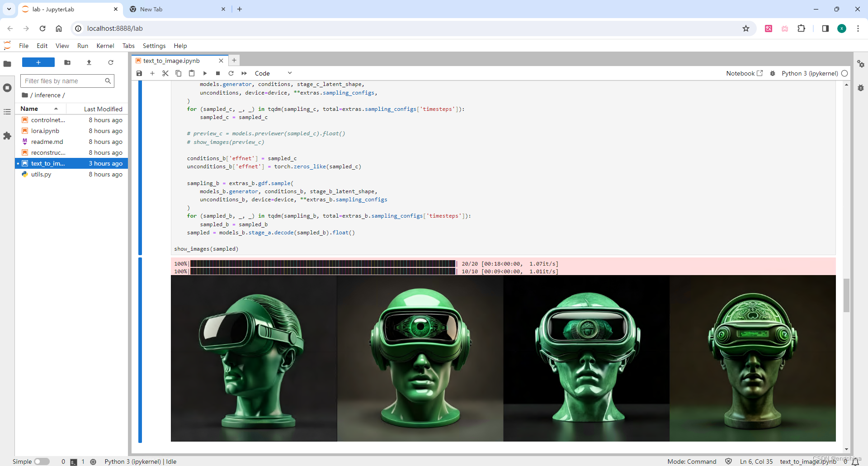Bookmark this page with star icon
The image size is (868, 466).
click(x=746, y=29)
